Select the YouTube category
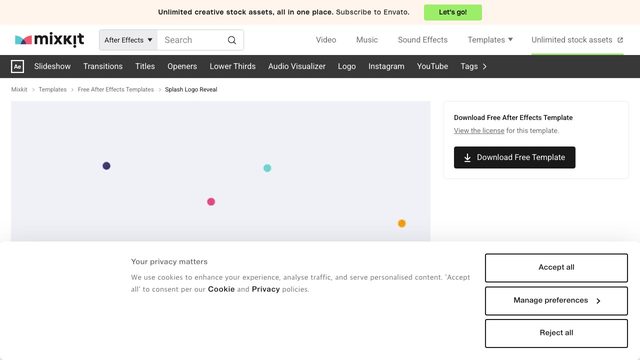This screenshot has height=360, width=640. pos(432,66)
